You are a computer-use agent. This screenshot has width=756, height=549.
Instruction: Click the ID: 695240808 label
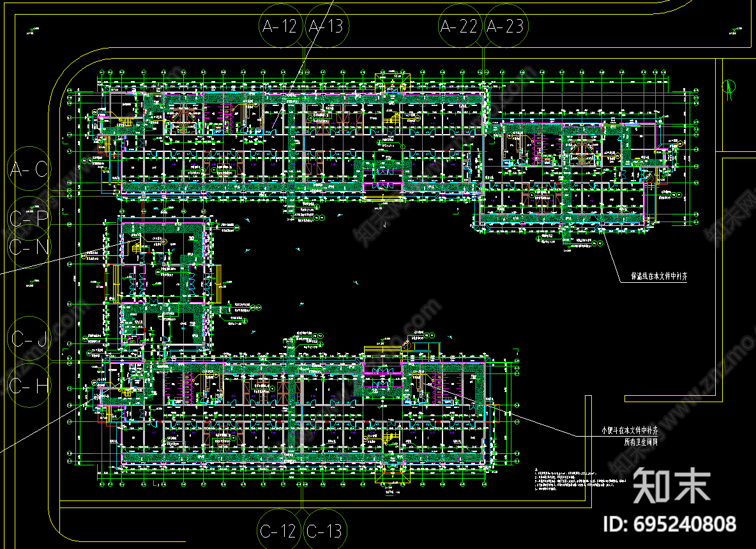coord(670,525)
